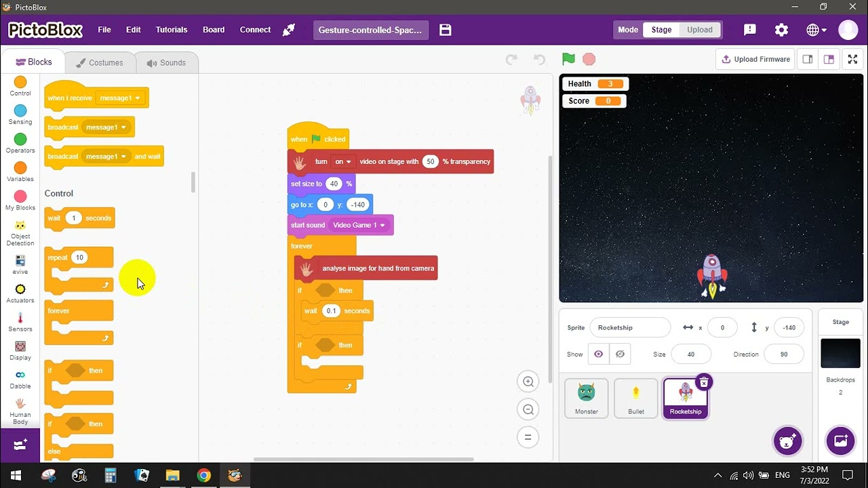Click the sprite Direction field
868x488 pixels.
pyautogui.click(x=784, y=354)
